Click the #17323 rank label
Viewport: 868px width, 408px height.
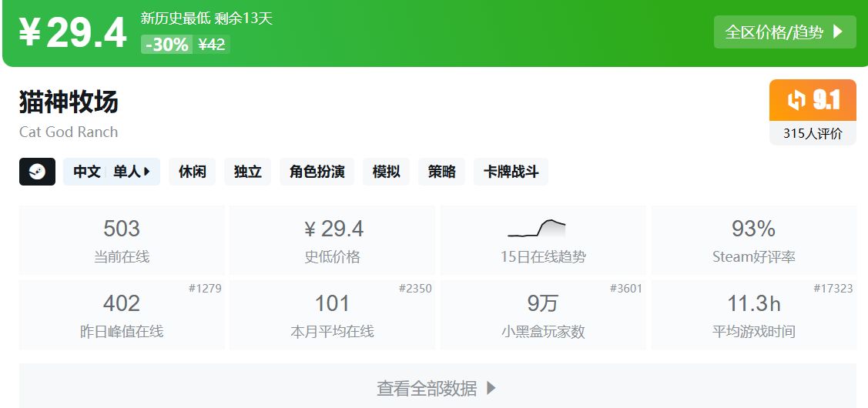coord(833,289)
